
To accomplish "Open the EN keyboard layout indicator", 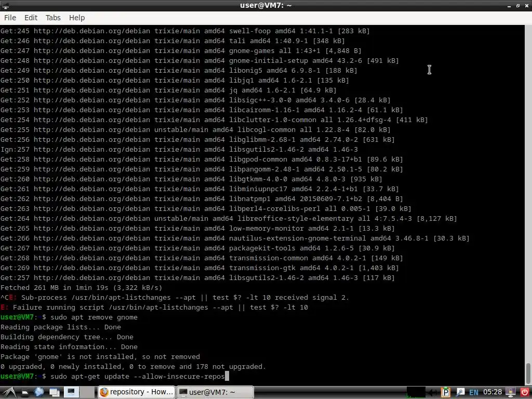I will click(x=474, y=393).
